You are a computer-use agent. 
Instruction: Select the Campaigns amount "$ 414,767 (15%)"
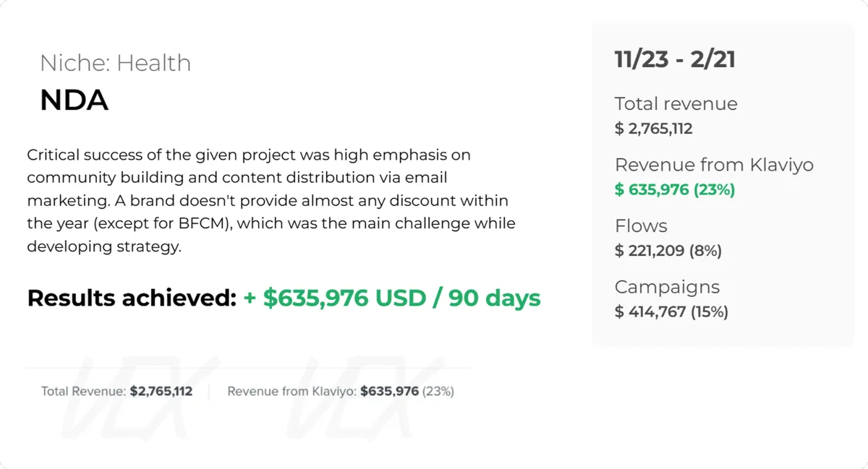click(x=671, y=312)
